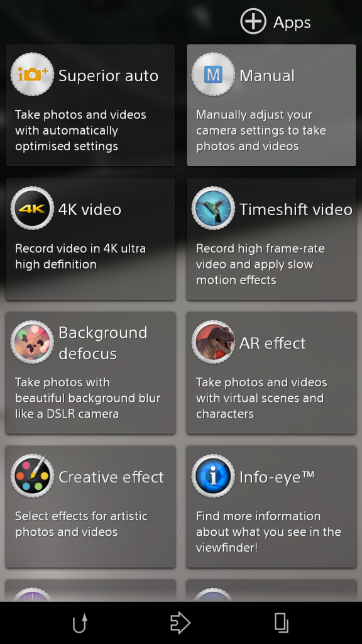Tap the home arrow in navigation bar

(180, 623)
